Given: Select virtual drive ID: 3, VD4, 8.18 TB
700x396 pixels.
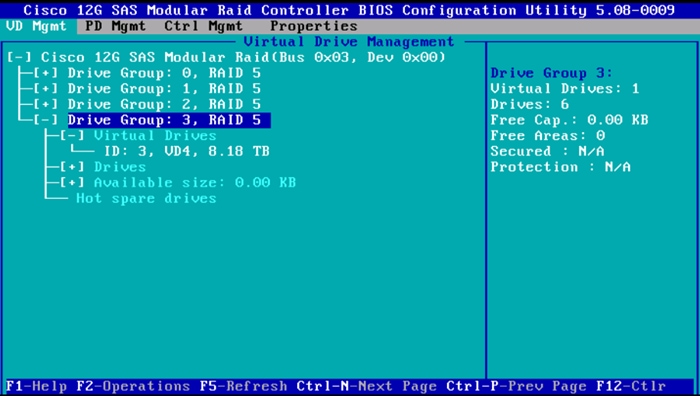Looking at the screenshot, I should pyautogui.click(x=187, y=151).
